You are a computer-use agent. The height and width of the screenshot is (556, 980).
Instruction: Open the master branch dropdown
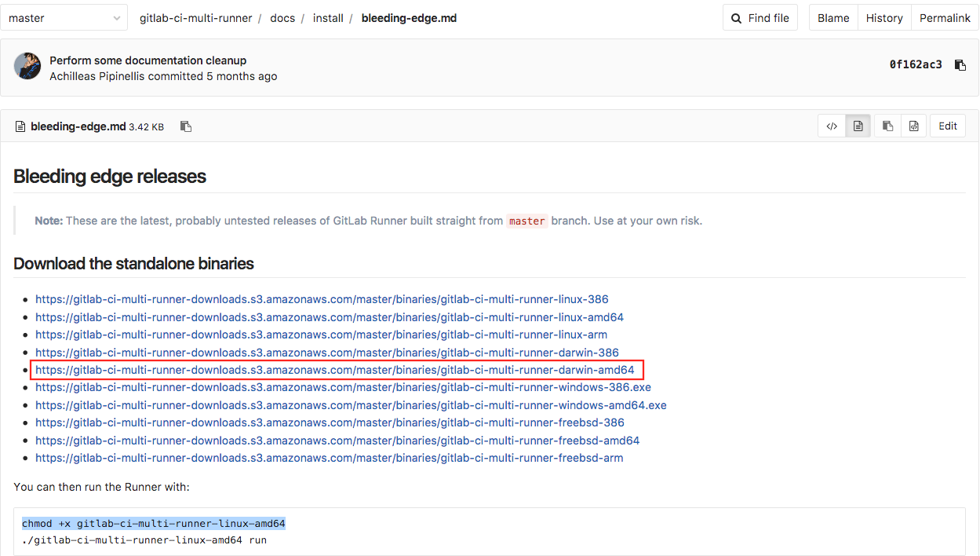click(64, 17)
